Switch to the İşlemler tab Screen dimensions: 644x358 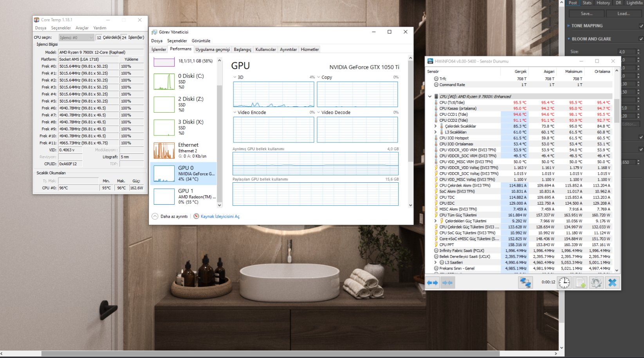(x=159, y=50)
